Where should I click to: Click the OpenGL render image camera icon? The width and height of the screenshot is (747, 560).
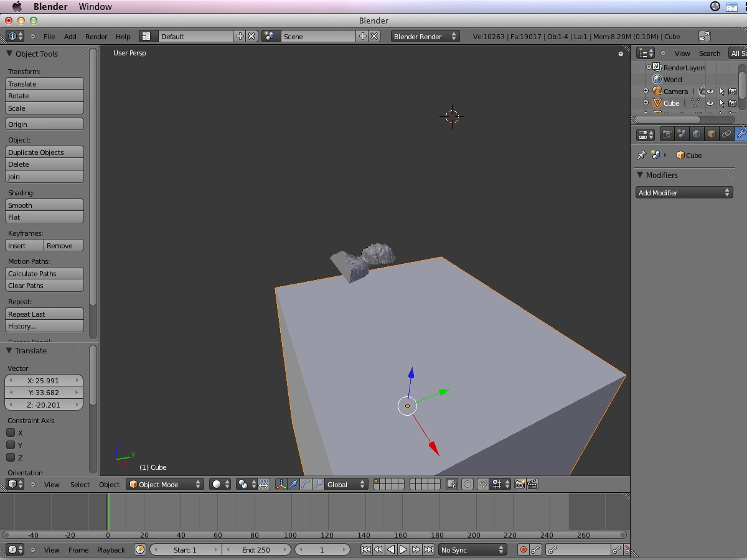pyautogui.click(x=520, y=484)
